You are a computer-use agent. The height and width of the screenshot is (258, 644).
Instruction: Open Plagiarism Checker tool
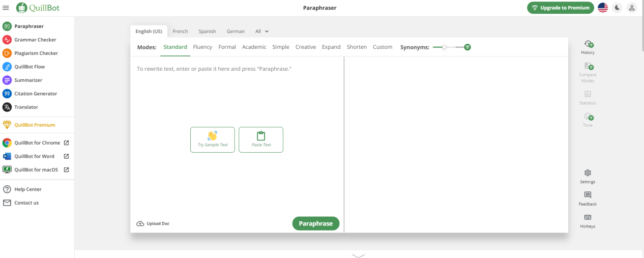coord(36,53)
